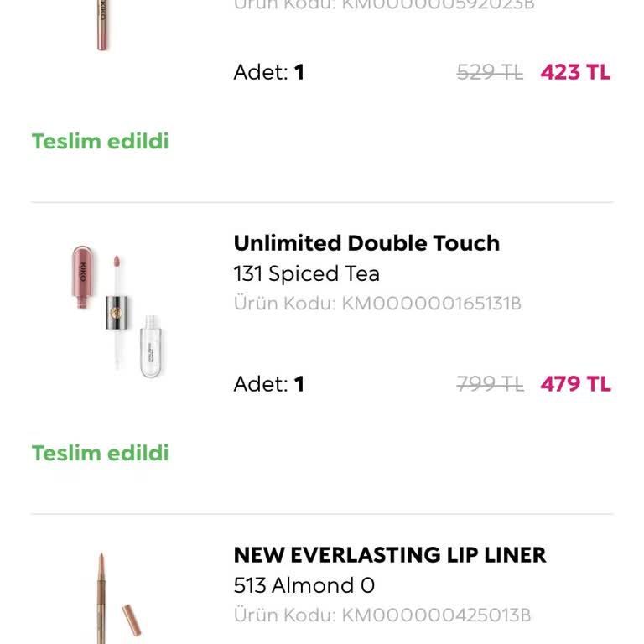
Task: Select the 131 Spiced Tea shade name
Action: (x=306, y=273)
